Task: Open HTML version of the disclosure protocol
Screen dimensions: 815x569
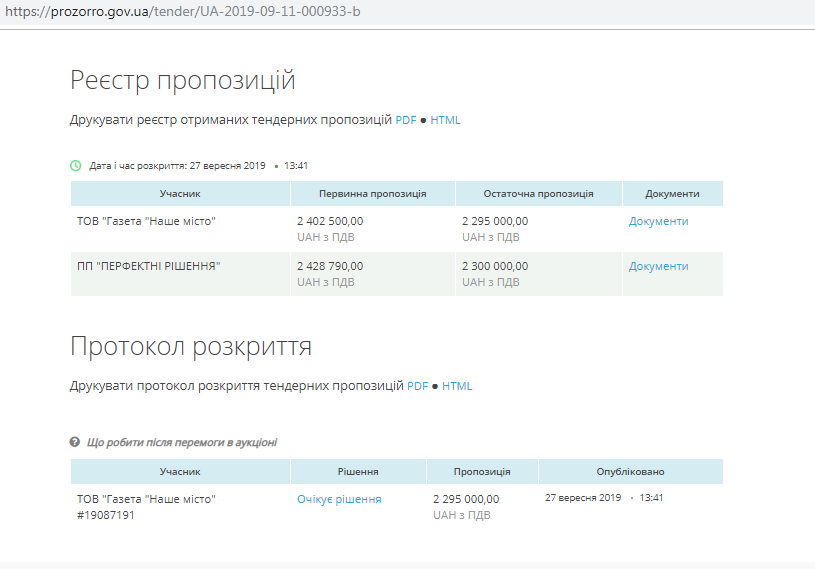Action: (x=457, y=386)
